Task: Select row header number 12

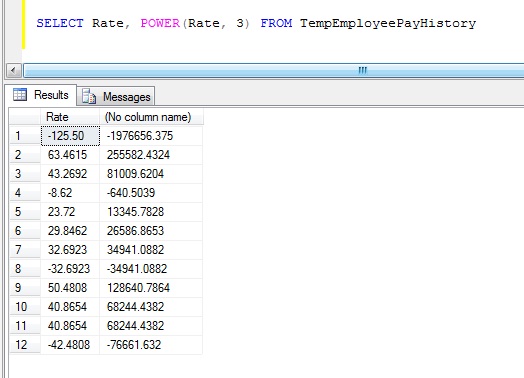Action: point(25,345)
